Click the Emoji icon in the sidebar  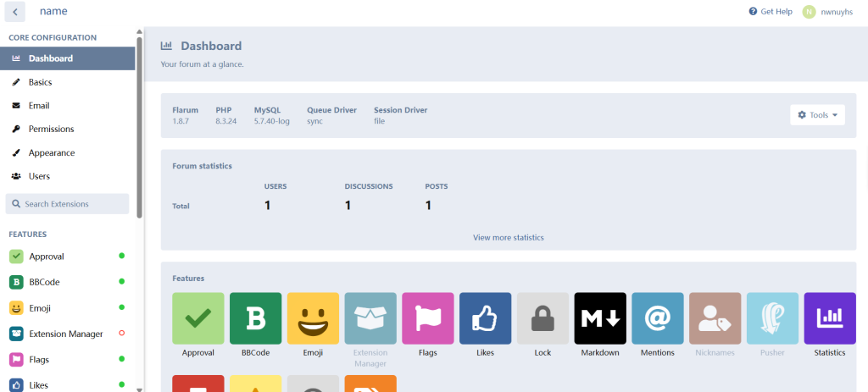coord(17,308)
